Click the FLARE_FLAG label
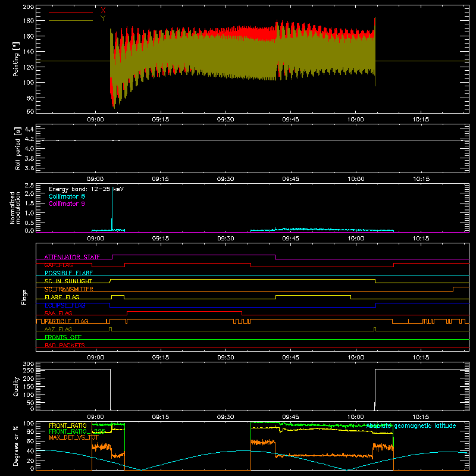 point(62,297)
